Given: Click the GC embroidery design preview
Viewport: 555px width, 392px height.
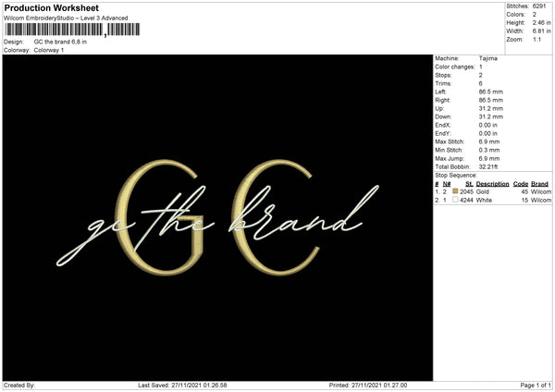Looking at the screenshot, I should coord(217,217).
